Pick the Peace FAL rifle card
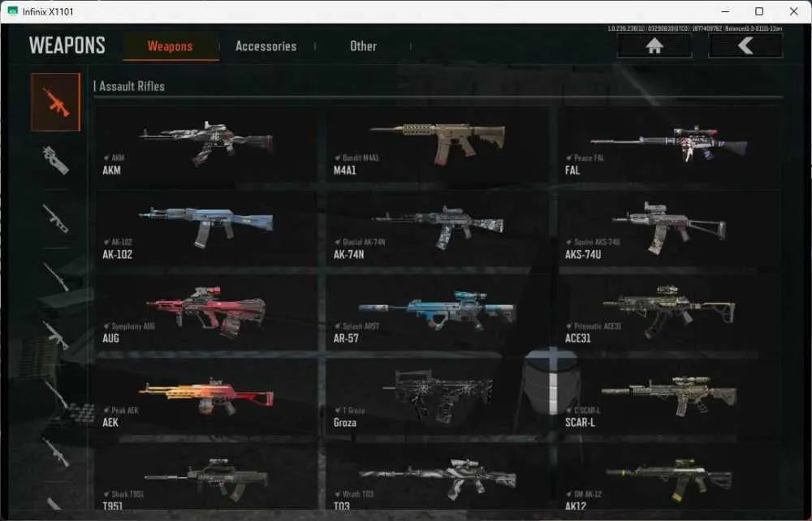The width and height of the screenshot is (812, 521). (668, 145)
